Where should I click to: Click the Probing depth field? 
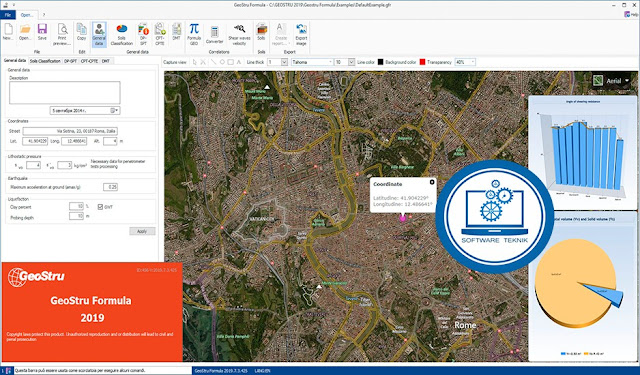pos(76,216)
